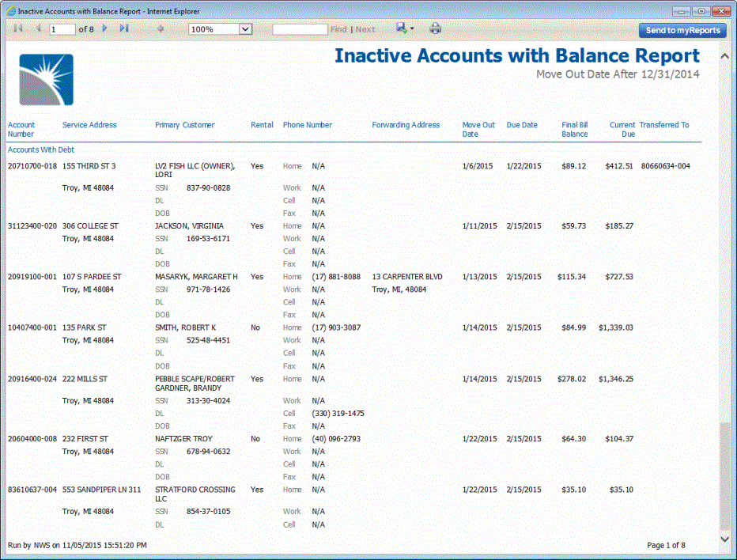Click move out date 1/6/2015

[x=478, y=166]
